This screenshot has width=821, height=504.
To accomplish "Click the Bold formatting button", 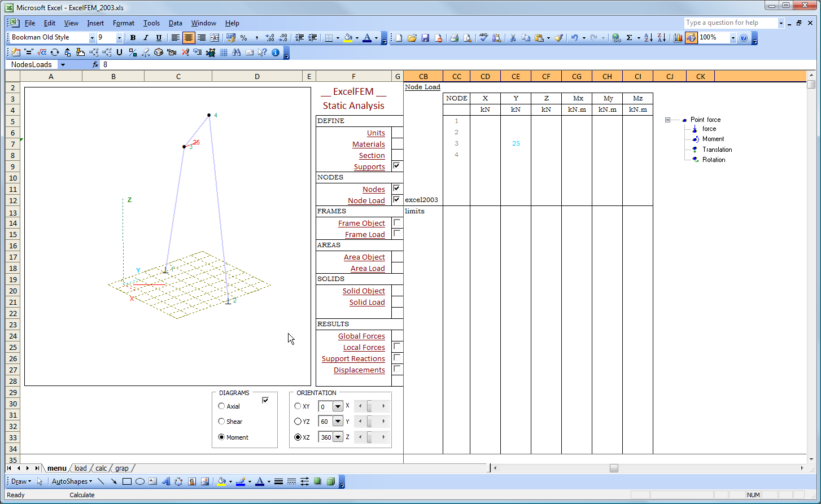I will (x=133, y=38).
